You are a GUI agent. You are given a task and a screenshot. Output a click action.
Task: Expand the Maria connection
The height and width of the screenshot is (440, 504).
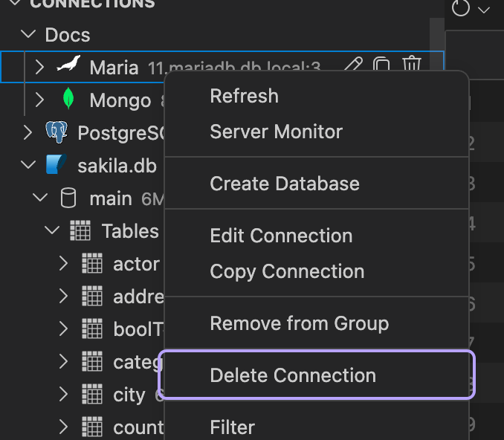tap(39, 67)
